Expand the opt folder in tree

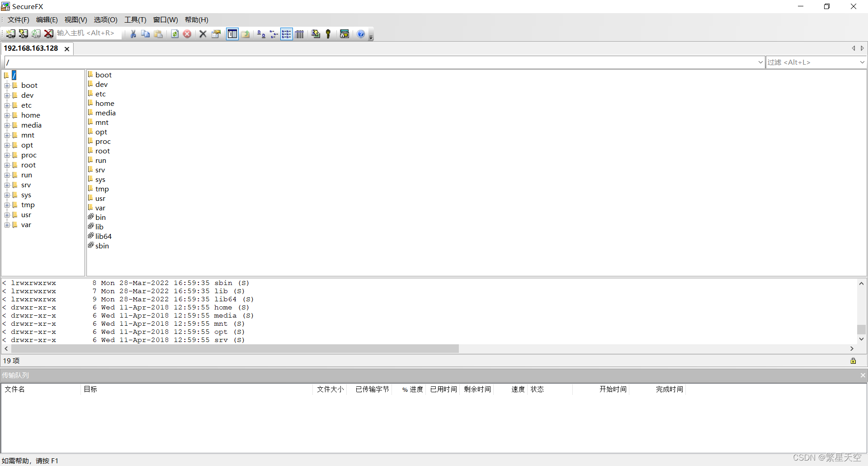(7, 145)
